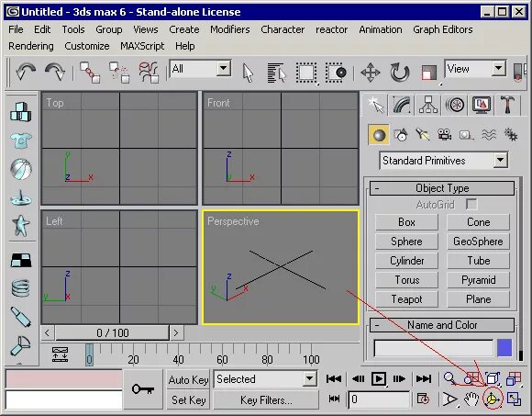Switch to the Motion command panel tab
The width and height of the screenshot is (532, 416).
coord(455,105)
